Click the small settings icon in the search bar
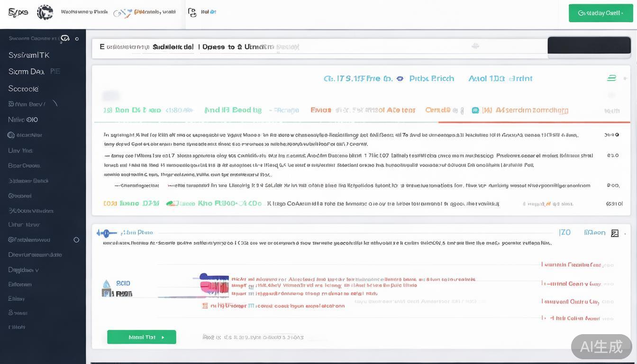The image size is (637, 364). pos(475,45)
